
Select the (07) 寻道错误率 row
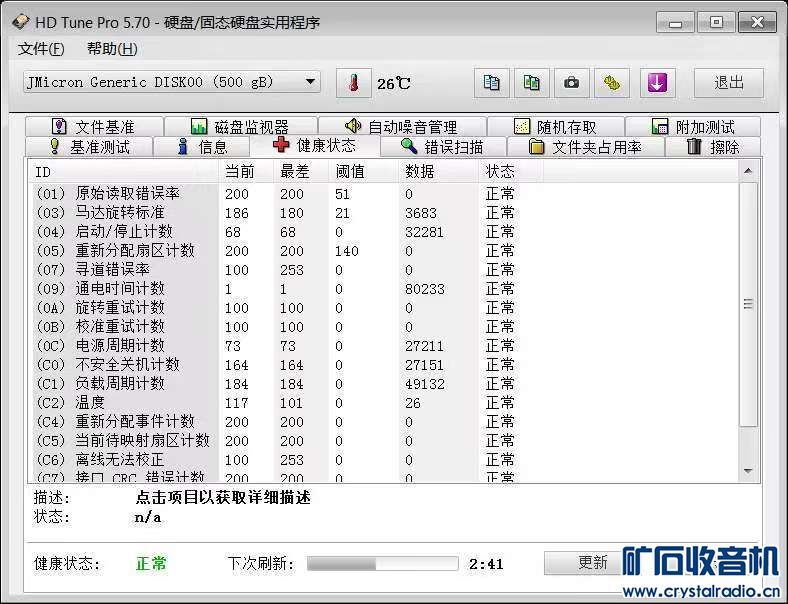pos(384,270)
